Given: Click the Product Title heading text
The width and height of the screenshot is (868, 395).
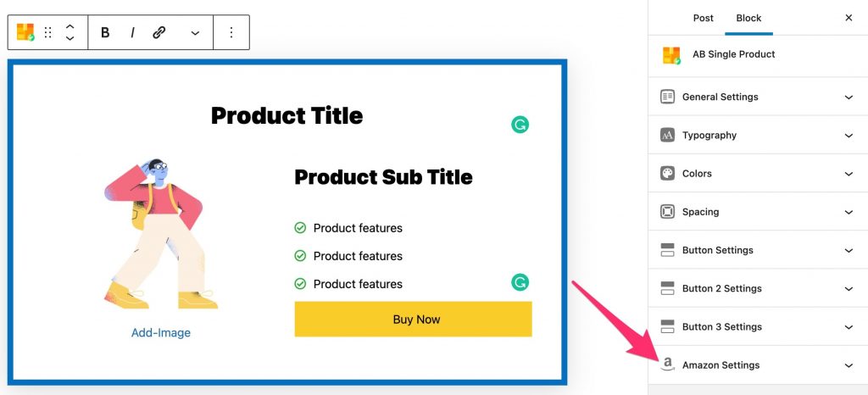Looking at the screenshot, I should (x=287, y=115).
